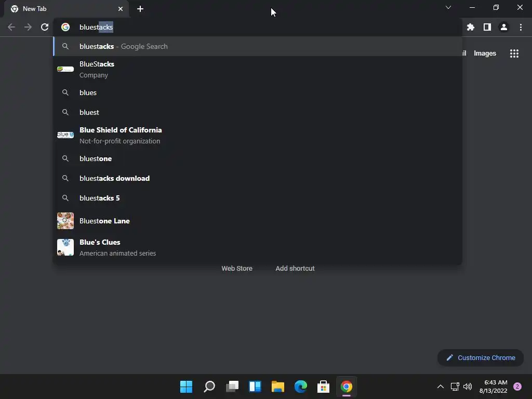
Task: Pick the "bluestacks download" suggestion
Action: (258, 178)
